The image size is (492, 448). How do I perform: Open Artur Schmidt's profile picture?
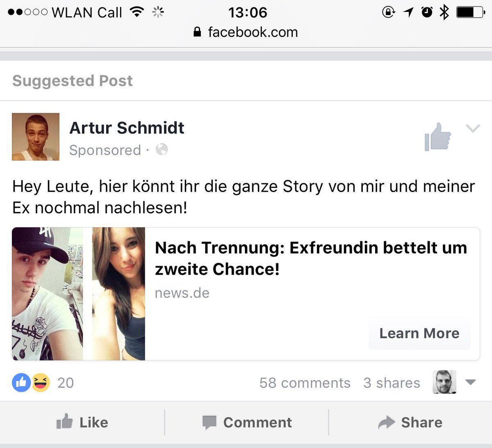pos(36,137)
